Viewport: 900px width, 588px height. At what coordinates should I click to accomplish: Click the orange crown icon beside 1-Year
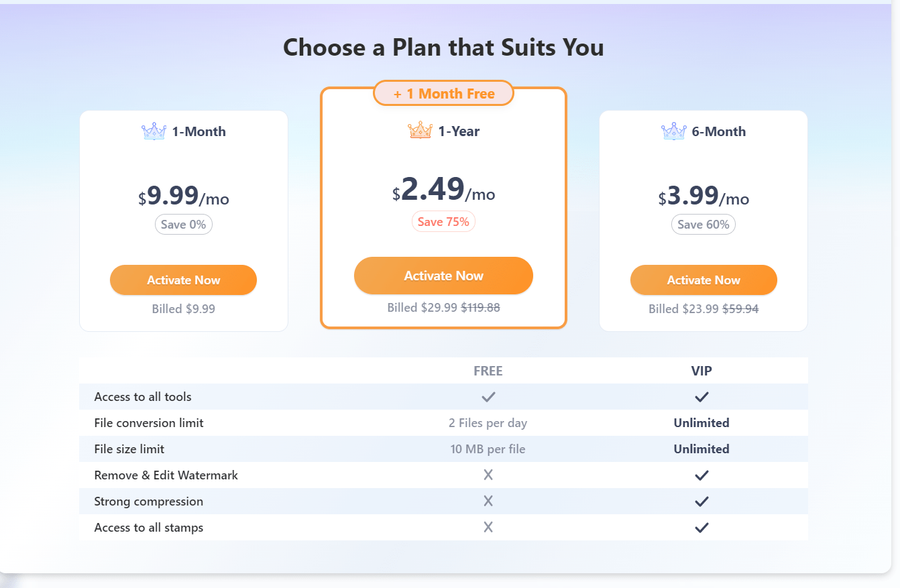click(x=420, y=131)
